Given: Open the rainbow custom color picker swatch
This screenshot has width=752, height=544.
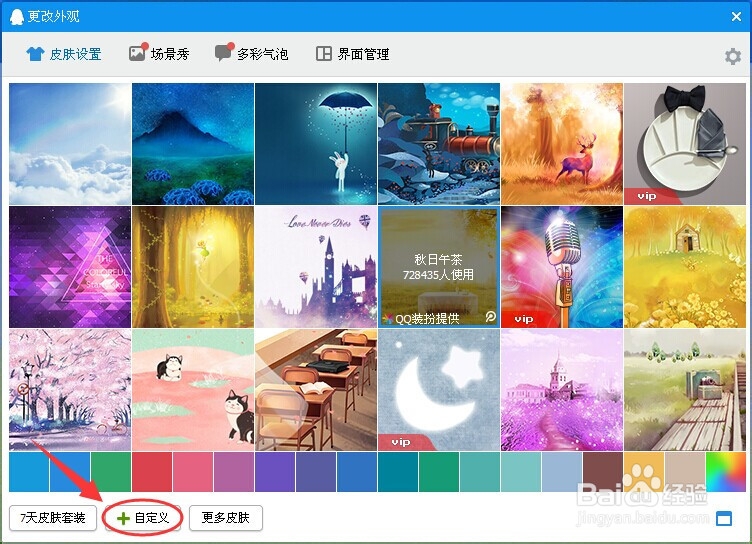Looking at the screenshot, I should click(726, 472).
